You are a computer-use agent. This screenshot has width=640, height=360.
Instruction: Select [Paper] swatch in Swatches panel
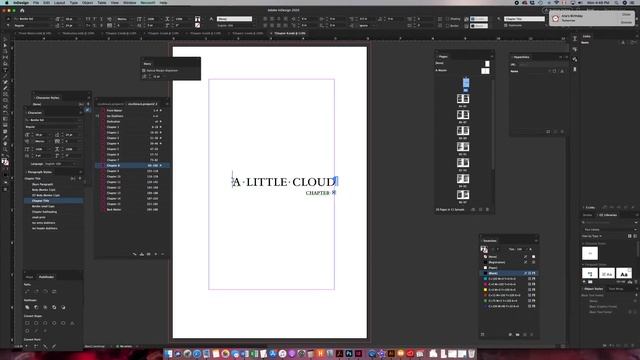pos(509,268)
